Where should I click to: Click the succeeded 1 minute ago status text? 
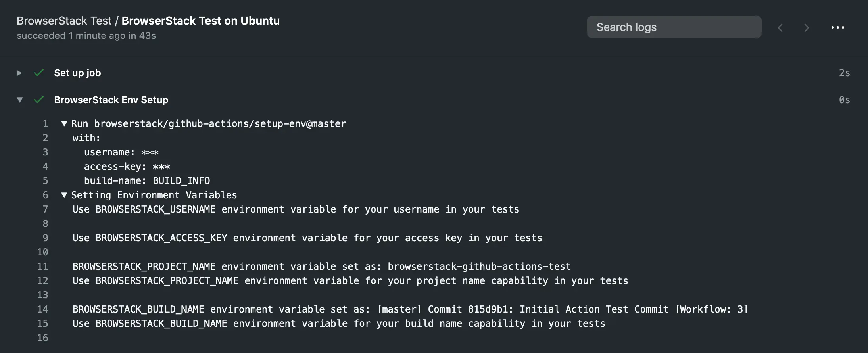tap(86, 35)
